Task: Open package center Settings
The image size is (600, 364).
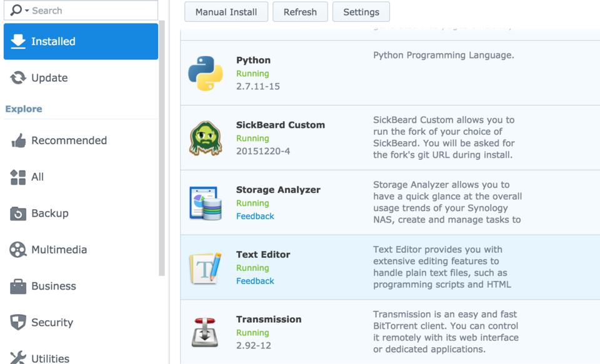Action: click(361, 12)
